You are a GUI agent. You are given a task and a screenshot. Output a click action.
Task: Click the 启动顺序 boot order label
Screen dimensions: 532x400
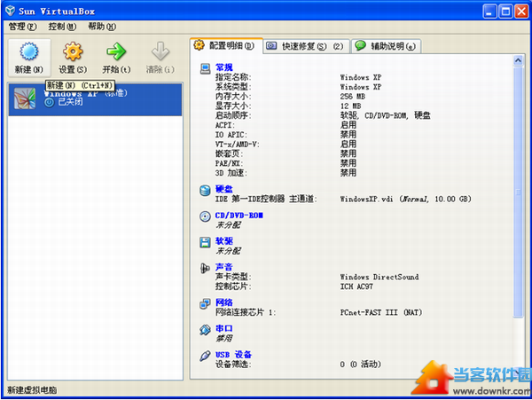[233, 115]
